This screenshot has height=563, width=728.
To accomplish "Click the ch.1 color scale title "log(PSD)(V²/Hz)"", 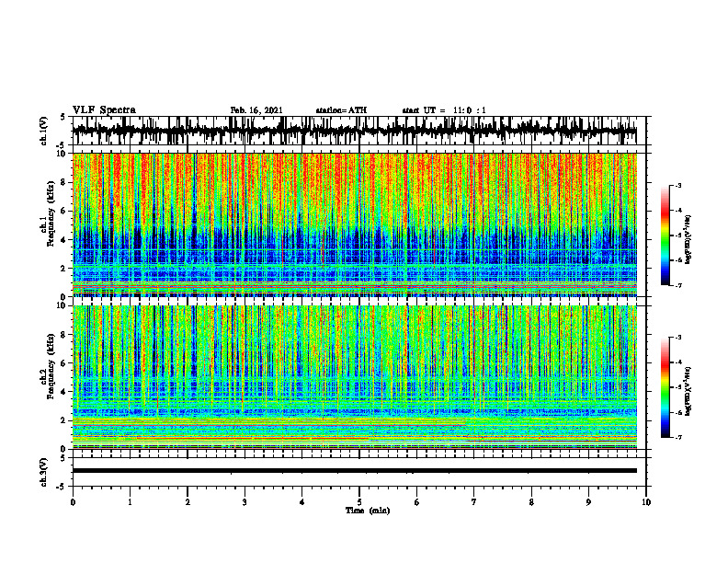I will (688, 240).
